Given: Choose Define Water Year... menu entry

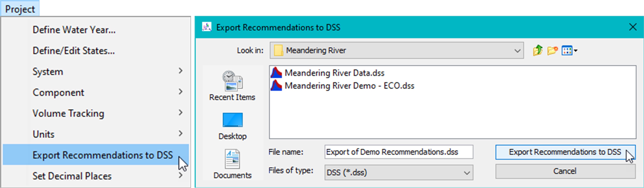Looking at the screenshot, I should (x=96, y=30).
